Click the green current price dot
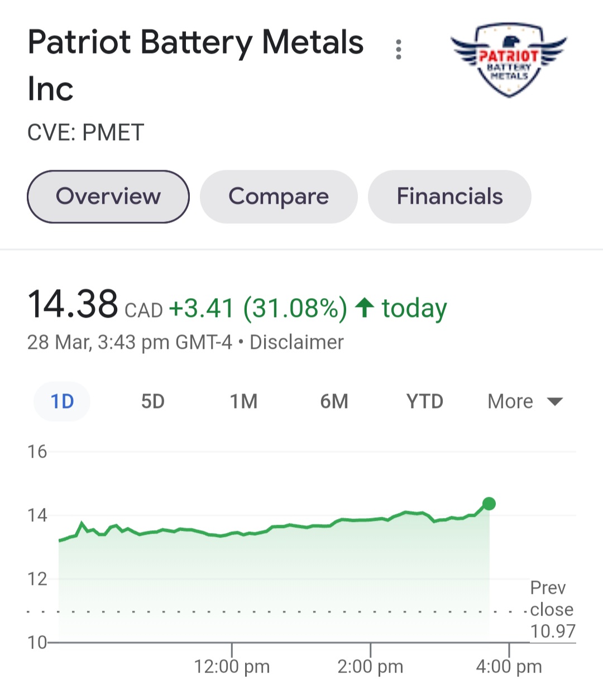 tap(489, 504)
